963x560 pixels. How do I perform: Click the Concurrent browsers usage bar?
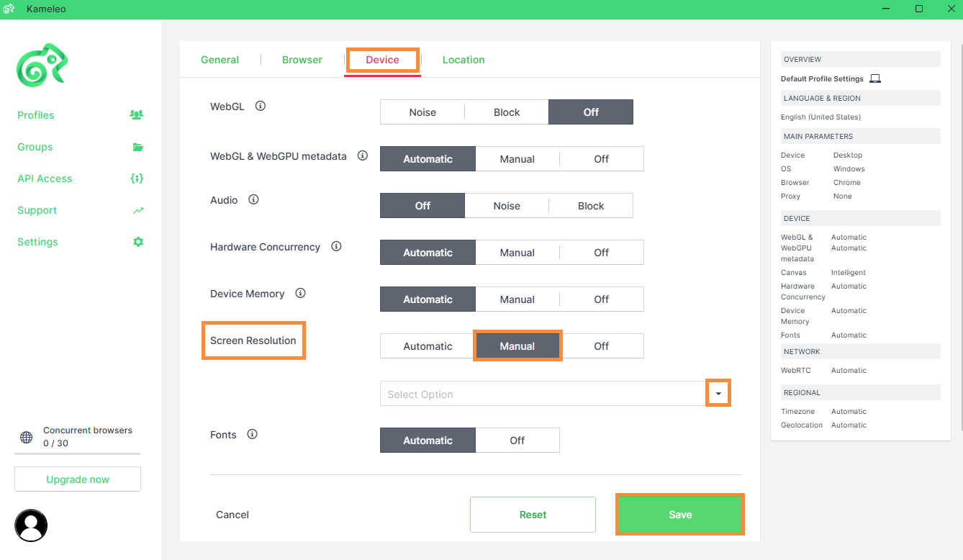point(78,453)
